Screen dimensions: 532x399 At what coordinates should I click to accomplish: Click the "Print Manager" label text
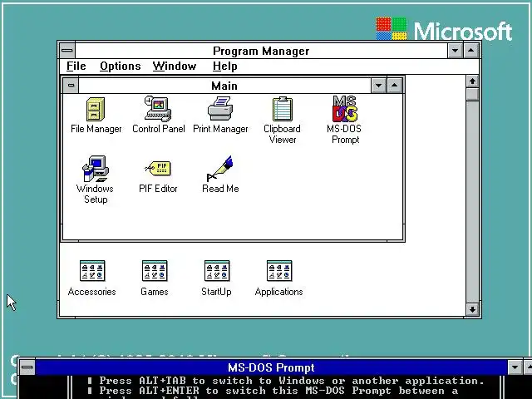[220, 129]
